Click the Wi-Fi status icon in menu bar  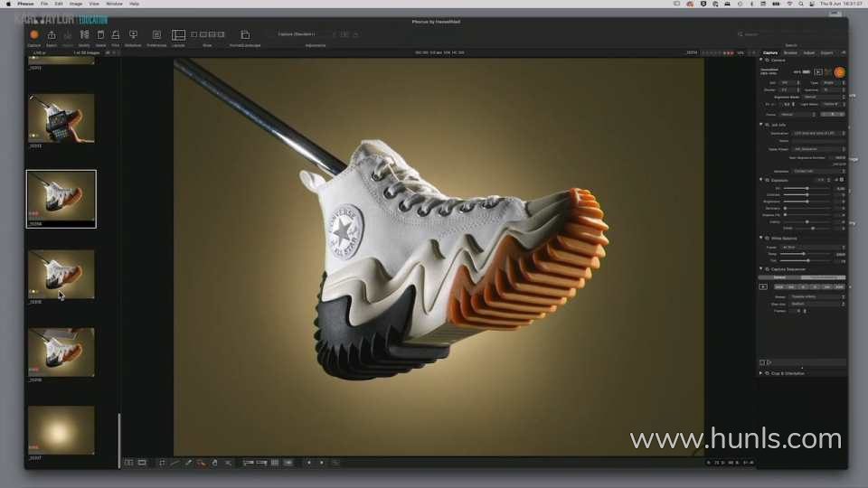click(789, 4)
